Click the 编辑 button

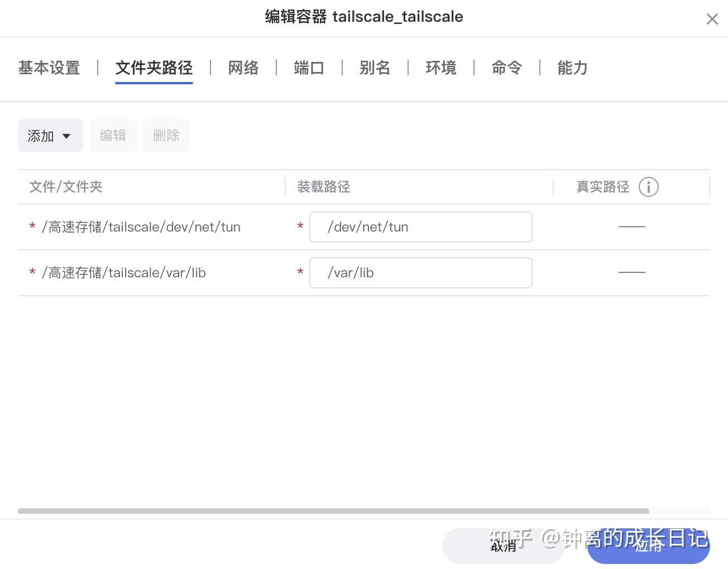point(113,135)
